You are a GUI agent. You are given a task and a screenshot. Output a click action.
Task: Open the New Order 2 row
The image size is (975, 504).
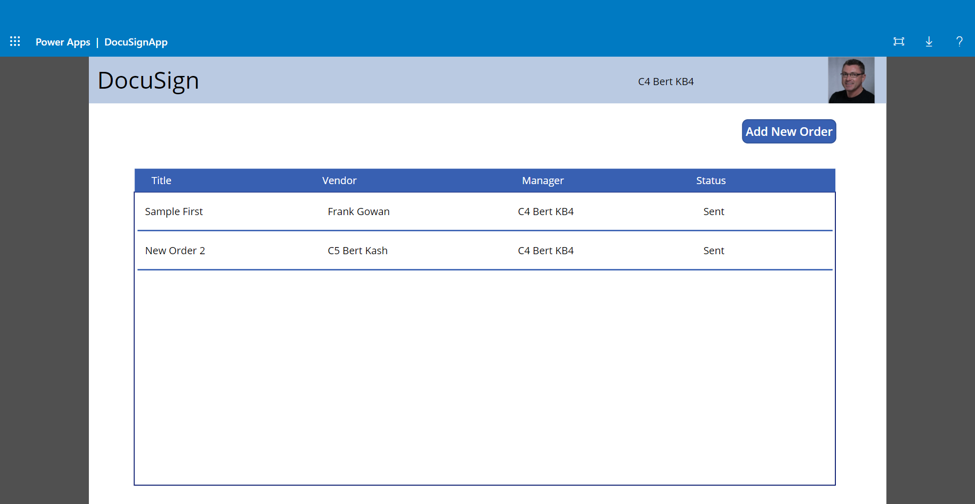(175, 251)
